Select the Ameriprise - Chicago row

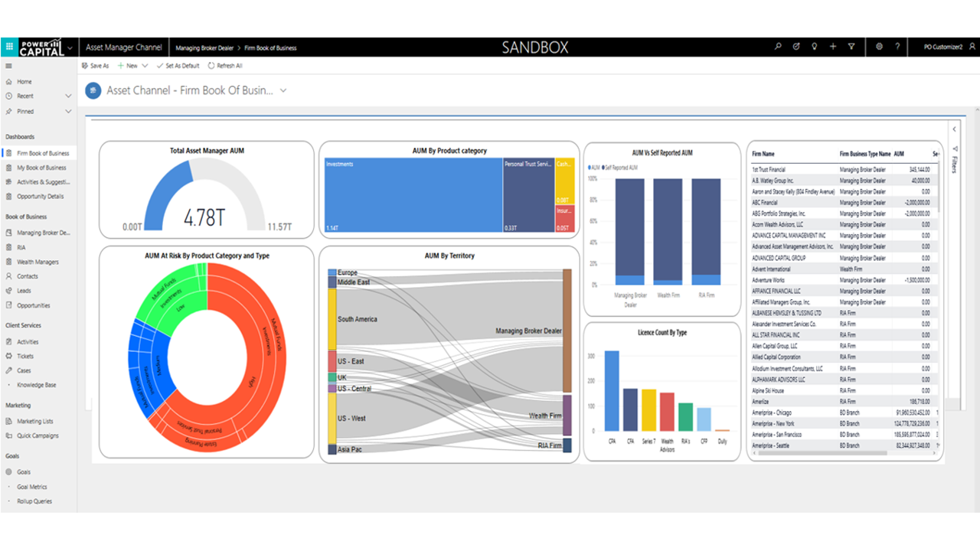[x=845, y=412]
